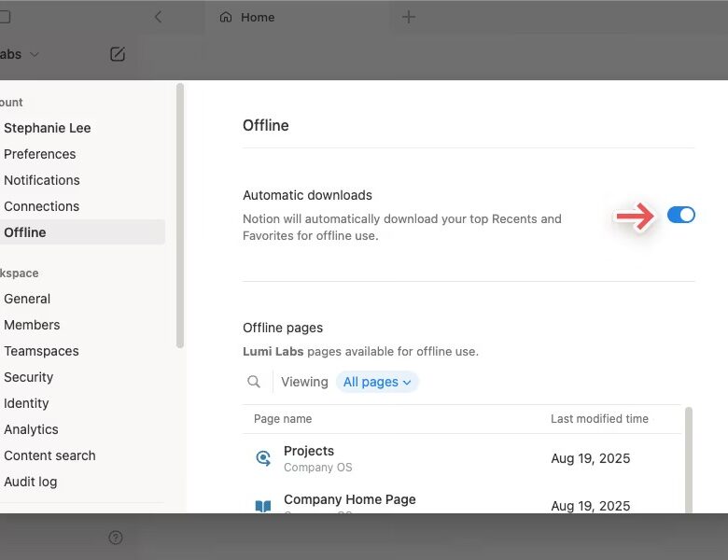Click the Viewing label
The height and width of the screenshot is (560, 728).
304,382
